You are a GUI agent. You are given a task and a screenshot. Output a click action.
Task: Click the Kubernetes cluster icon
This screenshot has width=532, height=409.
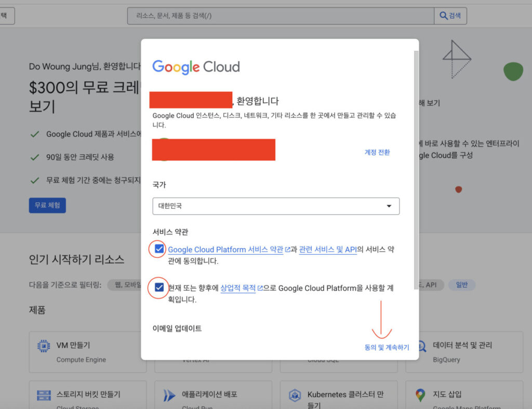click(x=295, y=395)
